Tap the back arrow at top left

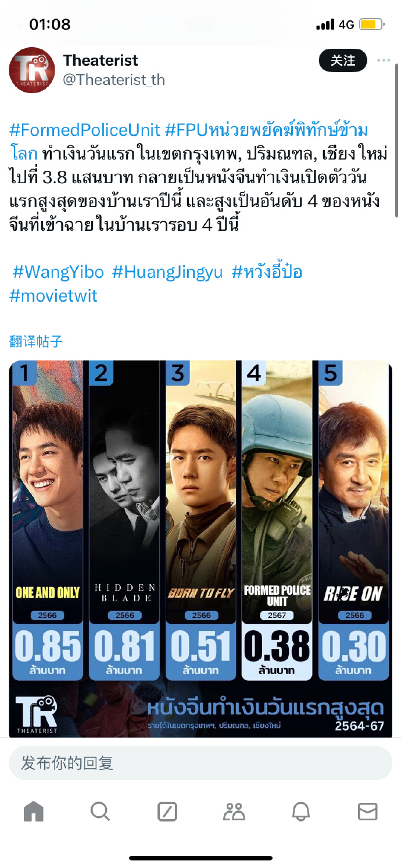click(21, 24)
